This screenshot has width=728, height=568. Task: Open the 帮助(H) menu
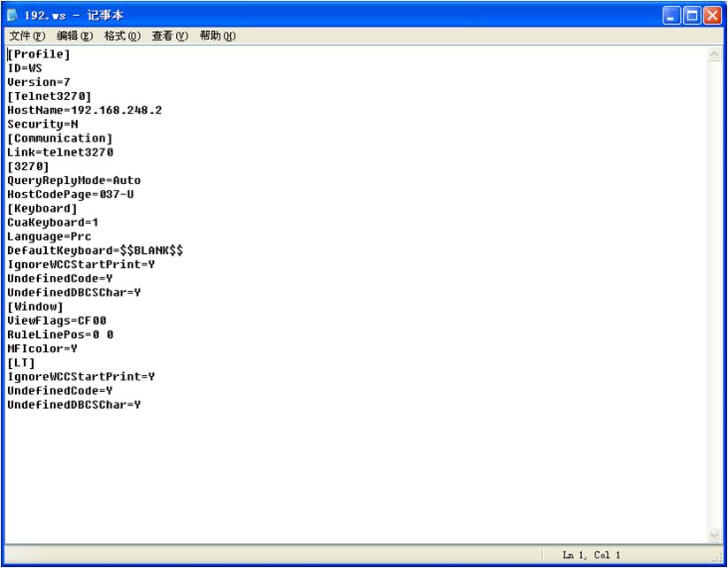click(x=218, y=35)
